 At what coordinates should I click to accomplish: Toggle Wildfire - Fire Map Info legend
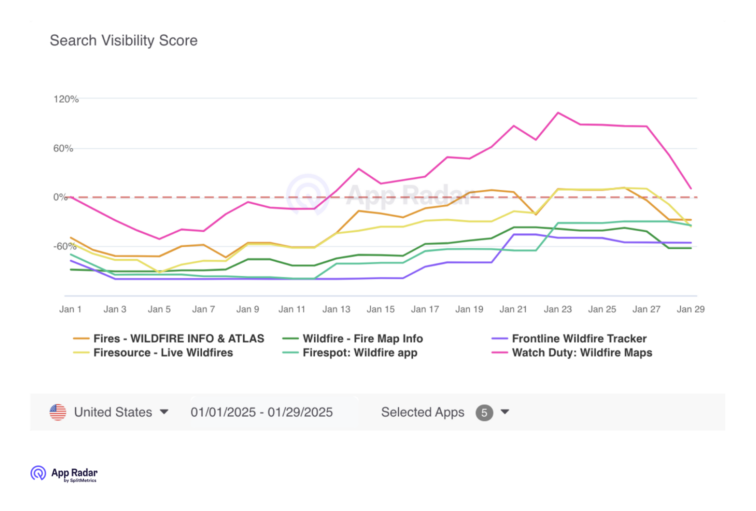point(353,338)
